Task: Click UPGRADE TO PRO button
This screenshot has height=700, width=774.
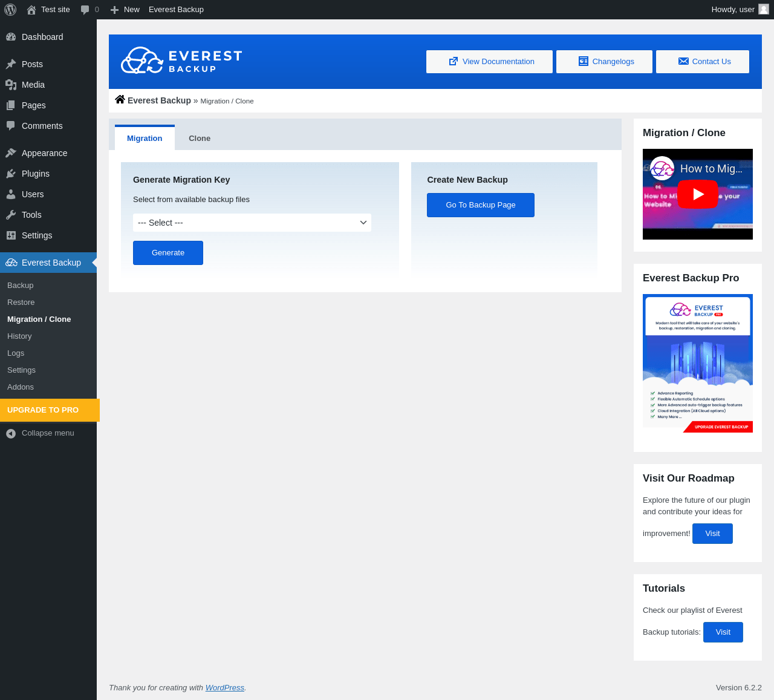Action: tap(50, 410)
